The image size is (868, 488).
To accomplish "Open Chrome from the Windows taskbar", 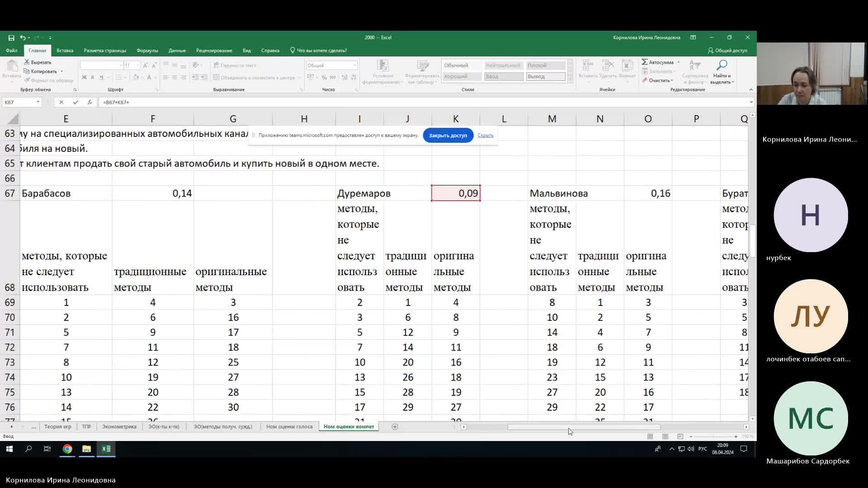I will coord(67,449).
